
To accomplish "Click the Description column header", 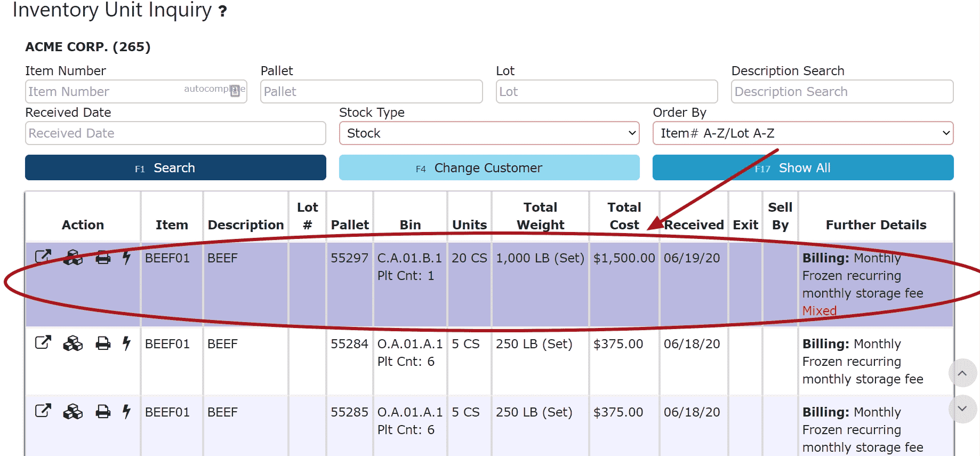I will (246, 225).
